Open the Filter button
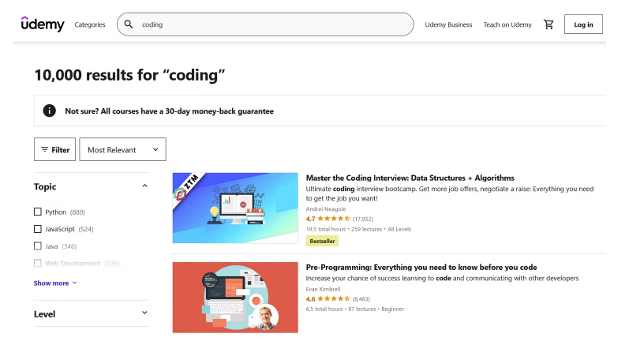Image resolution: width=644 pixels, height=345 pixels. pos(54,149)
